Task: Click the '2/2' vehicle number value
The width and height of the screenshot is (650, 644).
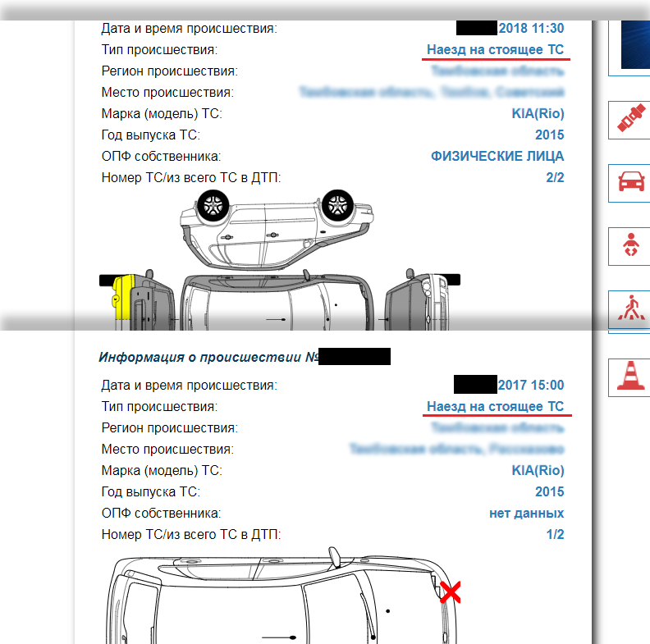Action: 555,178
